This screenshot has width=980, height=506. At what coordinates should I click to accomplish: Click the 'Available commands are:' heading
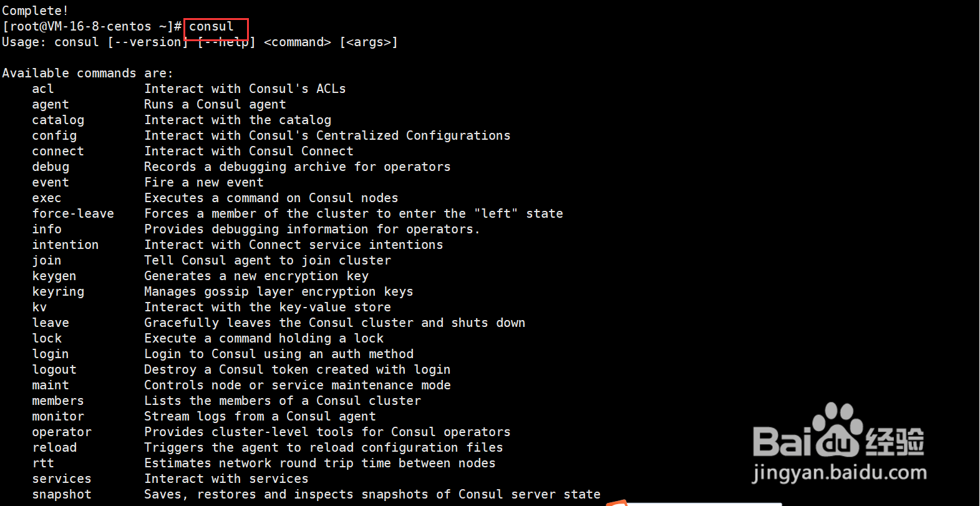87,73
